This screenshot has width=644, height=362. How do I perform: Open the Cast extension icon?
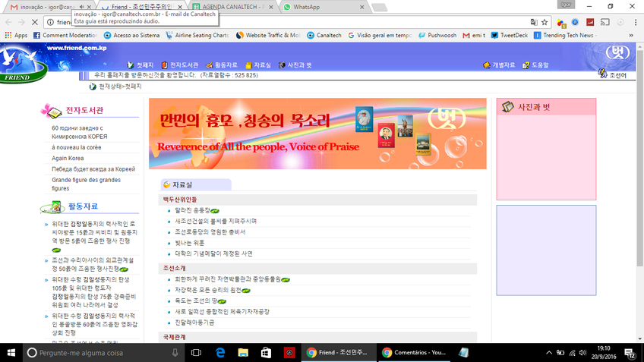click(605, 22)
